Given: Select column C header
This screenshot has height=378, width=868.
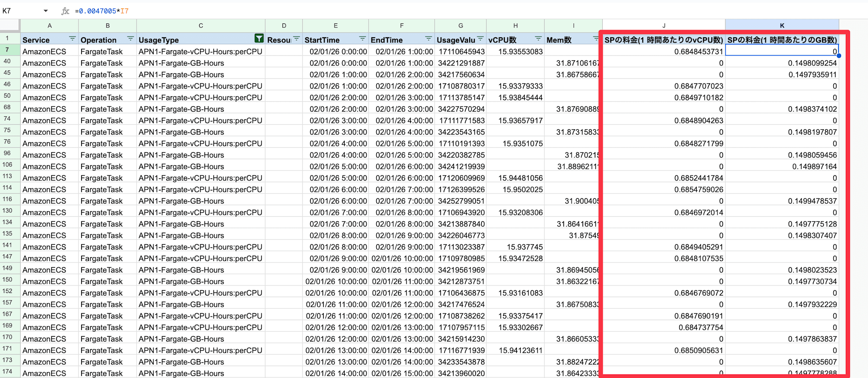Looking at the screenshot, I should click(x=201, y=26).
